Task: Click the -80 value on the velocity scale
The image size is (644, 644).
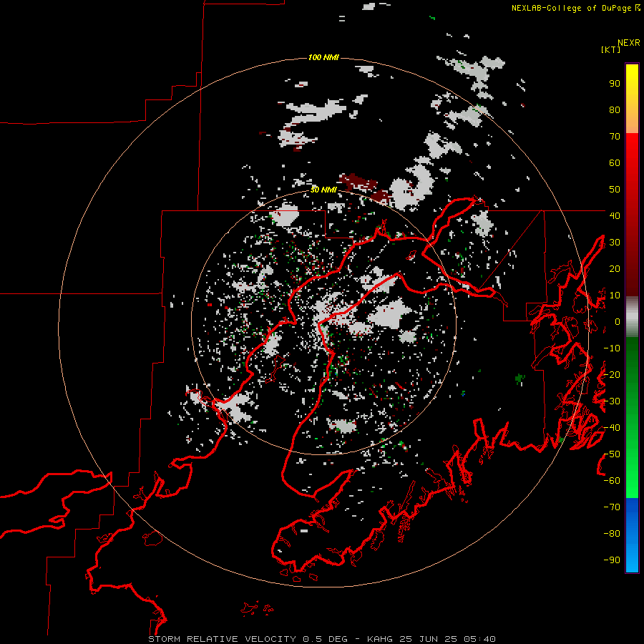Action: click(612, 534)
